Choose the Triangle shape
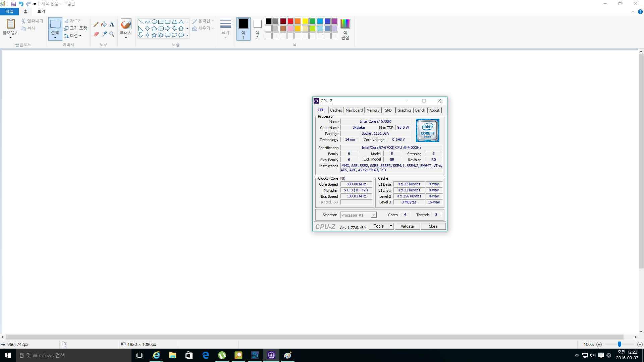This screenshot has height=362, width=644. [181, 21]
